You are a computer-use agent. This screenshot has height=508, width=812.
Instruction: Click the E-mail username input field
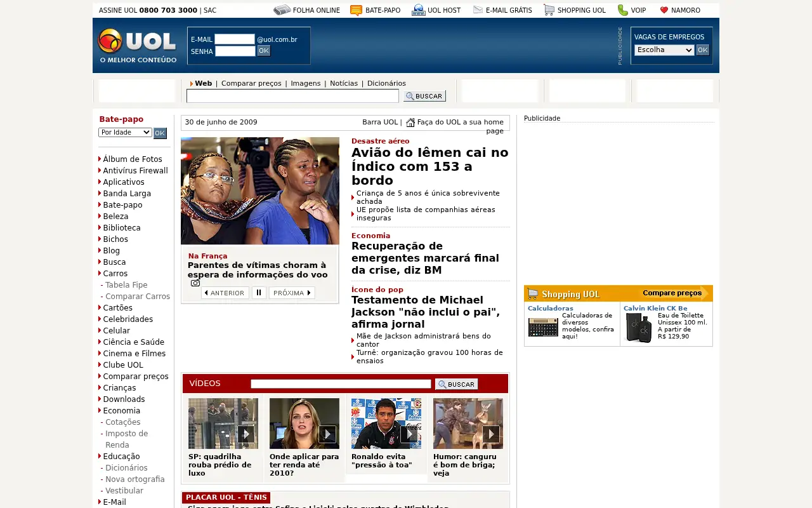[235, 39]
